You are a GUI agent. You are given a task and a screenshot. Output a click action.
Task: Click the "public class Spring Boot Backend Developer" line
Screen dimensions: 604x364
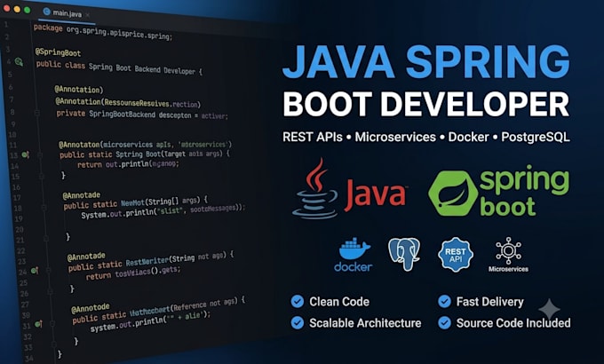(119, 67)
